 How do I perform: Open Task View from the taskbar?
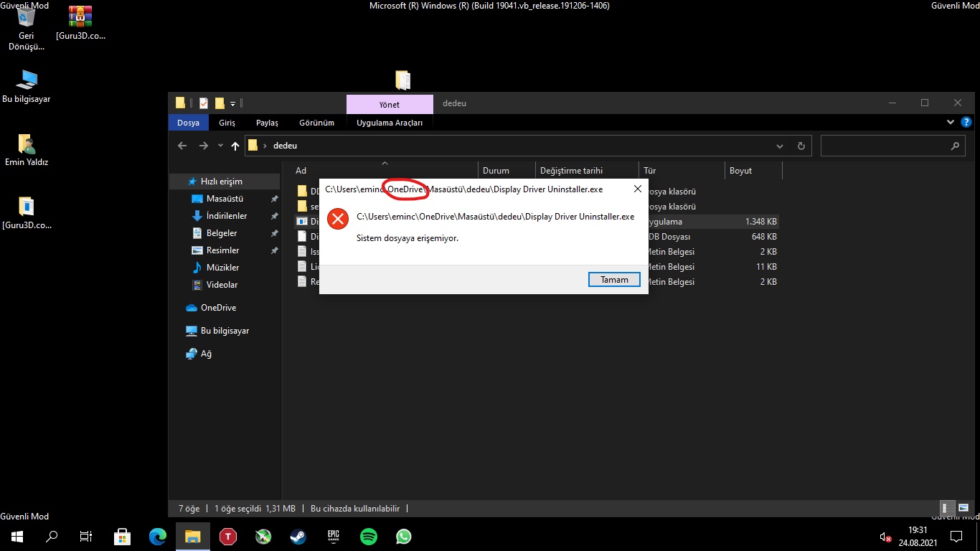(x=86, y=536)
